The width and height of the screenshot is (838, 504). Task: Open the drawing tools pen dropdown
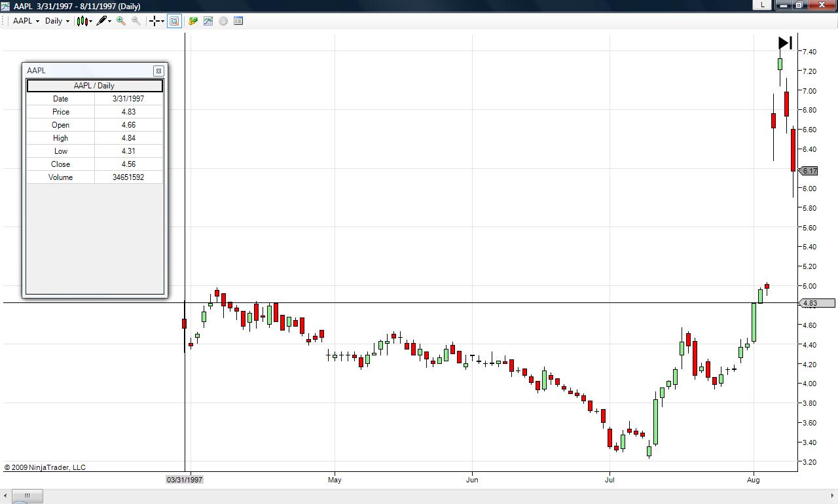103,21
